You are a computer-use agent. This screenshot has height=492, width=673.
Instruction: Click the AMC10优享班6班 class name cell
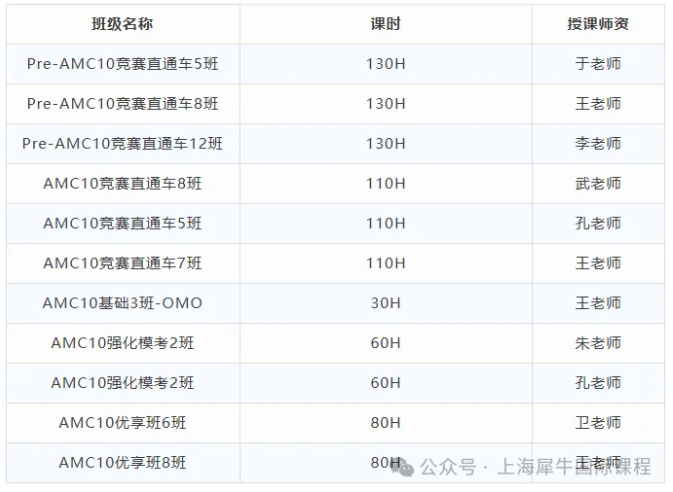pos(122,423)
